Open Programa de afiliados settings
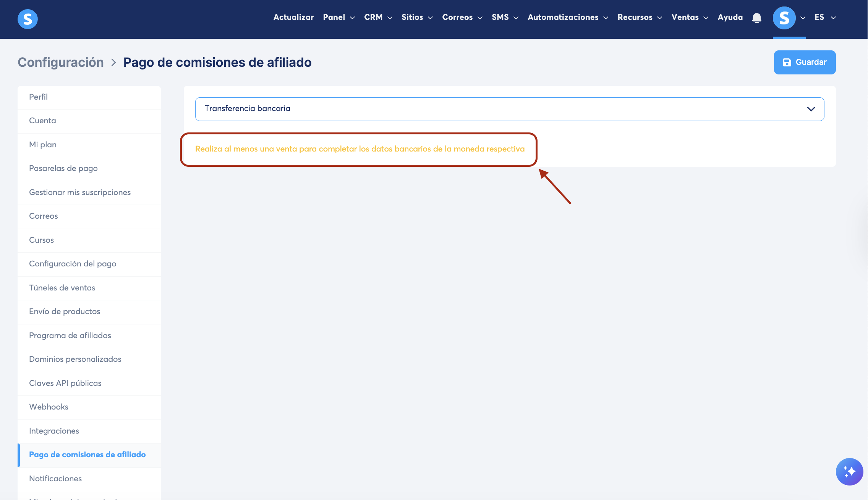The image size is (868, 500). point(70,335)
